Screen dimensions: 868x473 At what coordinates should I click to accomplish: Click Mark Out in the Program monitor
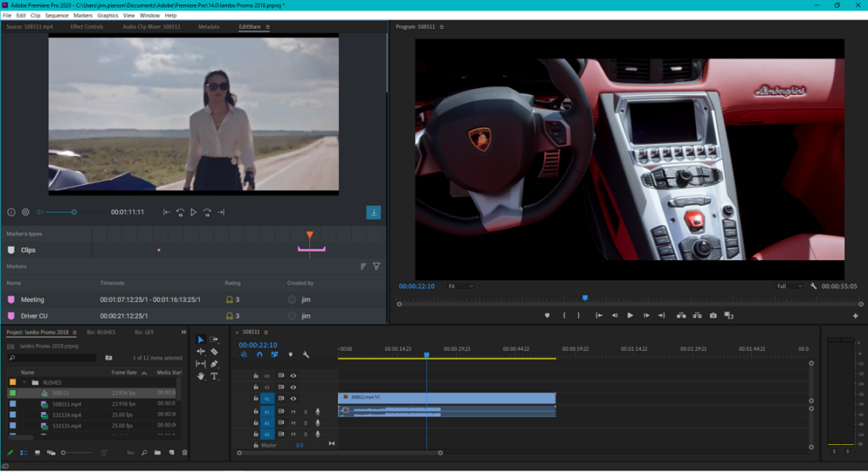pyautogui.click(x=579, y=315)
